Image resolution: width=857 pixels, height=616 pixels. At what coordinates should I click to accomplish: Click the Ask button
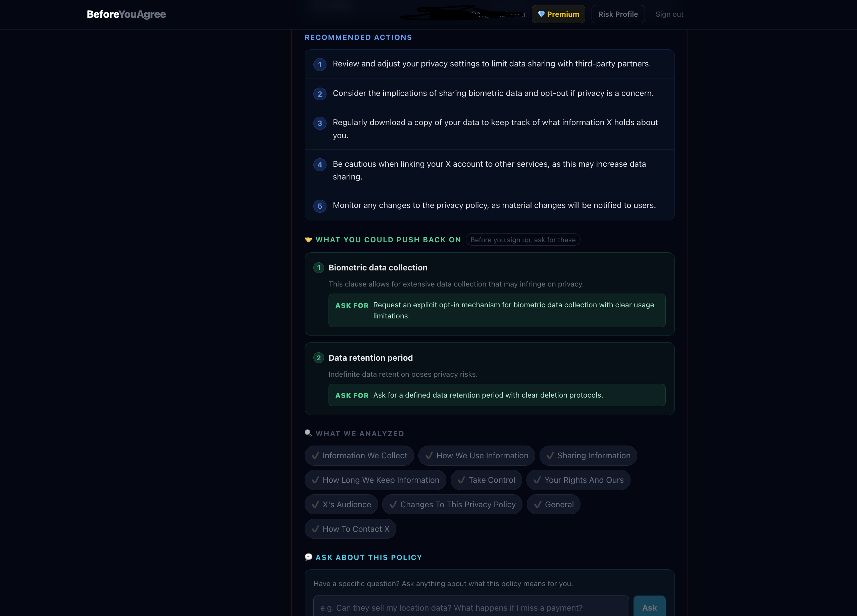649,607
